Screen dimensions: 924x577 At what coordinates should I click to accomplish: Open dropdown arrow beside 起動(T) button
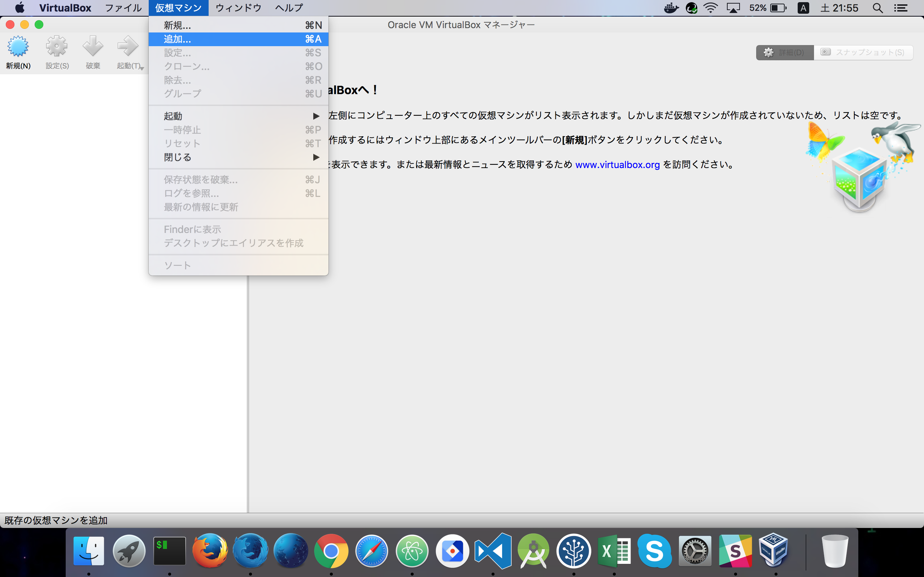coord(142,68)
